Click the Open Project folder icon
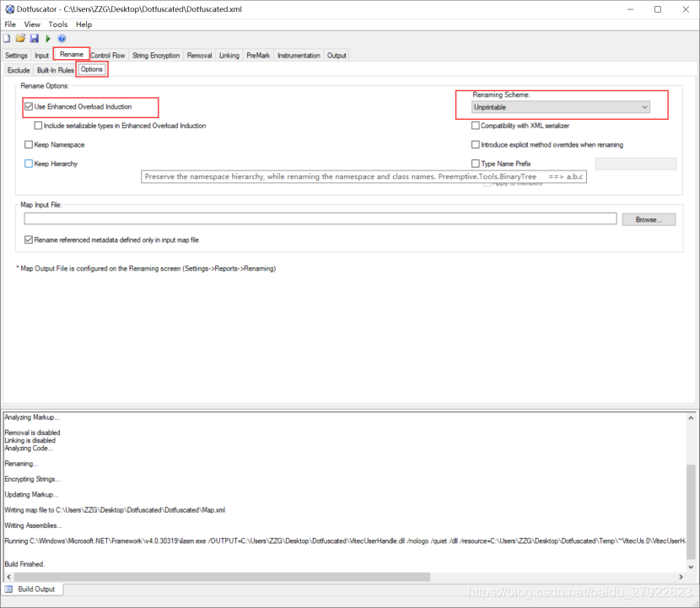Screen dimensions: 700x608 [x=20, y=39]
